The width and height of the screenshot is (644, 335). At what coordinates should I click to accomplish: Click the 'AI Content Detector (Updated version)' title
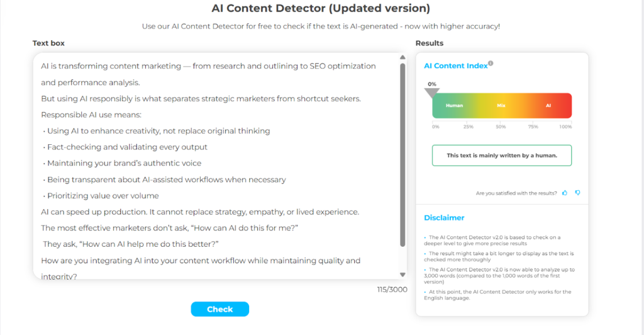321,8
